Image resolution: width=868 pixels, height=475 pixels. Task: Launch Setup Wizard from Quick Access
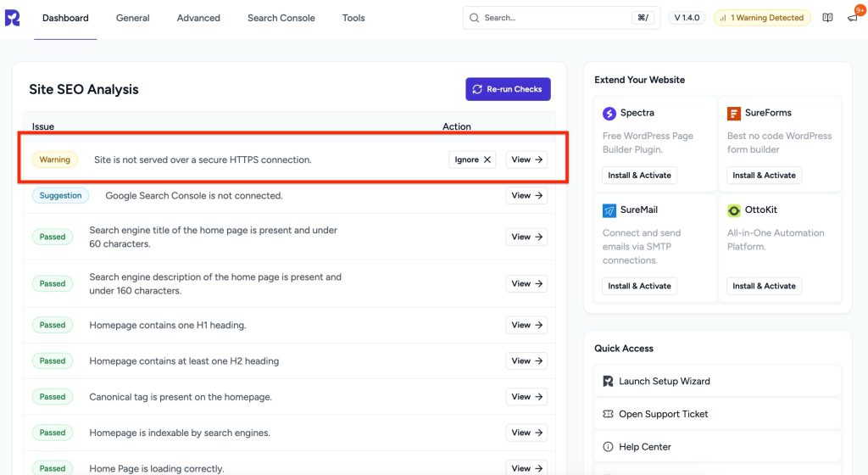pos(664,382)
